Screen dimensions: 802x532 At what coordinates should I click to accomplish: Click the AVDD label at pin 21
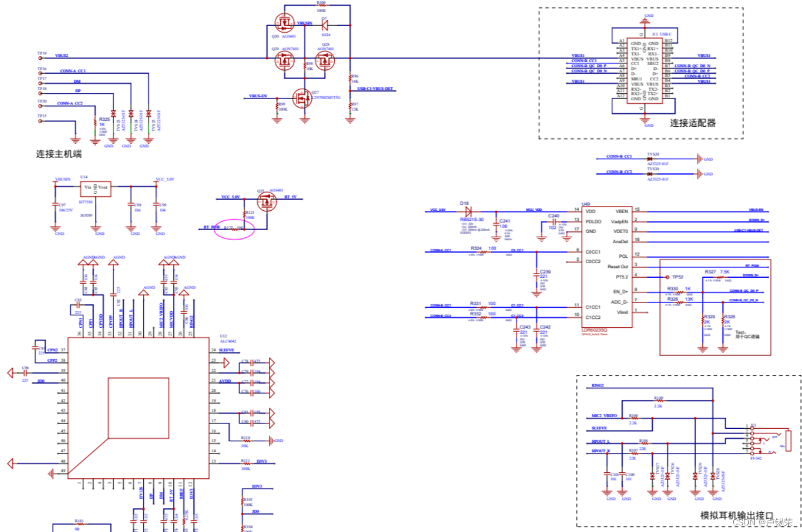point(225,380)
